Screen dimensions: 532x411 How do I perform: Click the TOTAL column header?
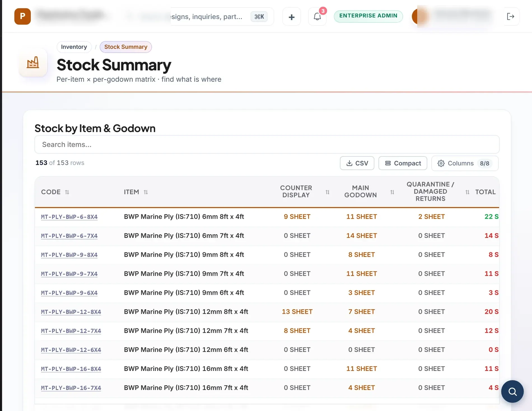click(485, 192)
